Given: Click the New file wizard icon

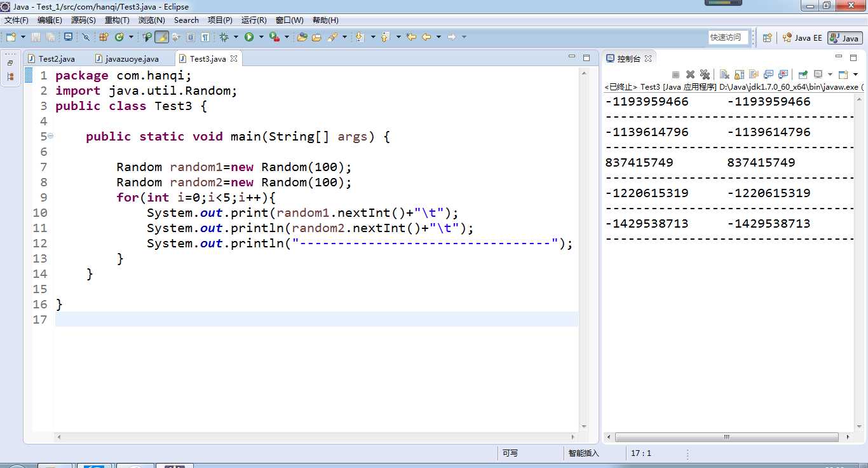Looking at the screenshot, I should 11,38.
